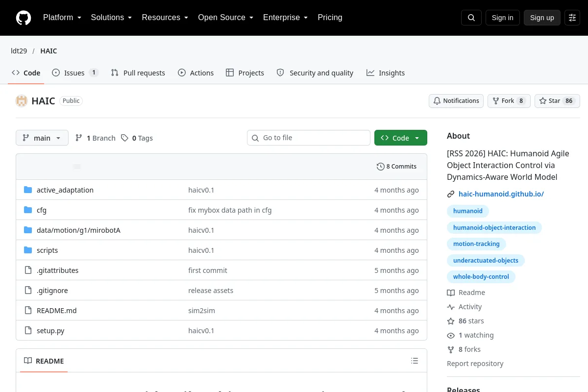
Task: Click the Sign in button
Action: [x=502, y=18]
